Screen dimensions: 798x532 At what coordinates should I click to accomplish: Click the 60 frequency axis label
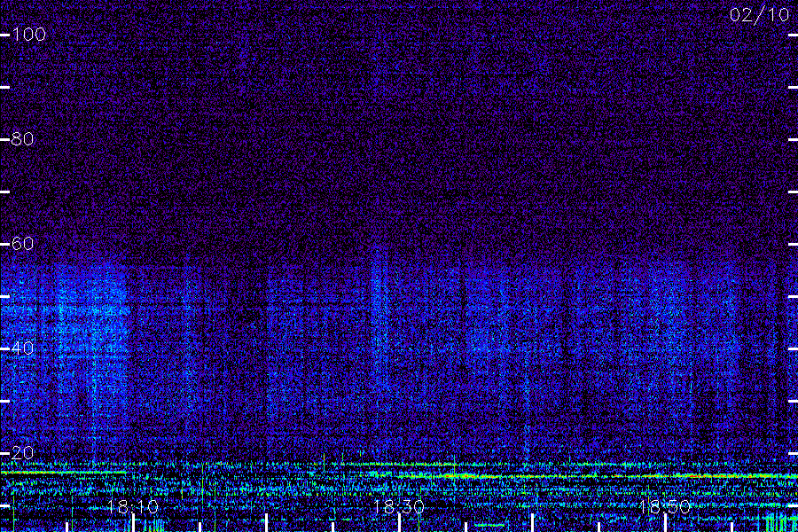point(23,243)
